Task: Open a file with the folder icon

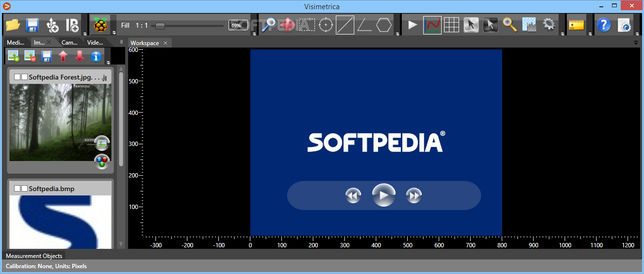Action: pyautogui.click(x=13, y=25)
